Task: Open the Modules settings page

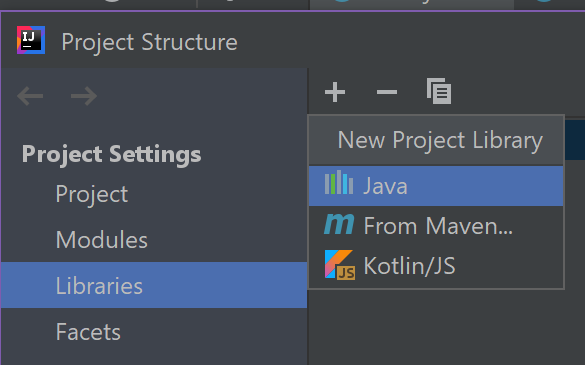Action: [101, 240]
